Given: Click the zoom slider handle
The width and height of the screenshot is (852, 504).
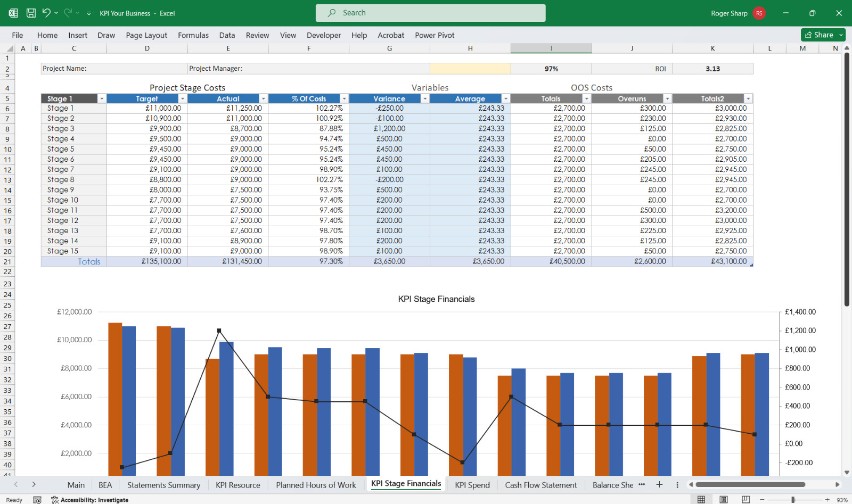Looking at the screenshot, I should (793, 500).
